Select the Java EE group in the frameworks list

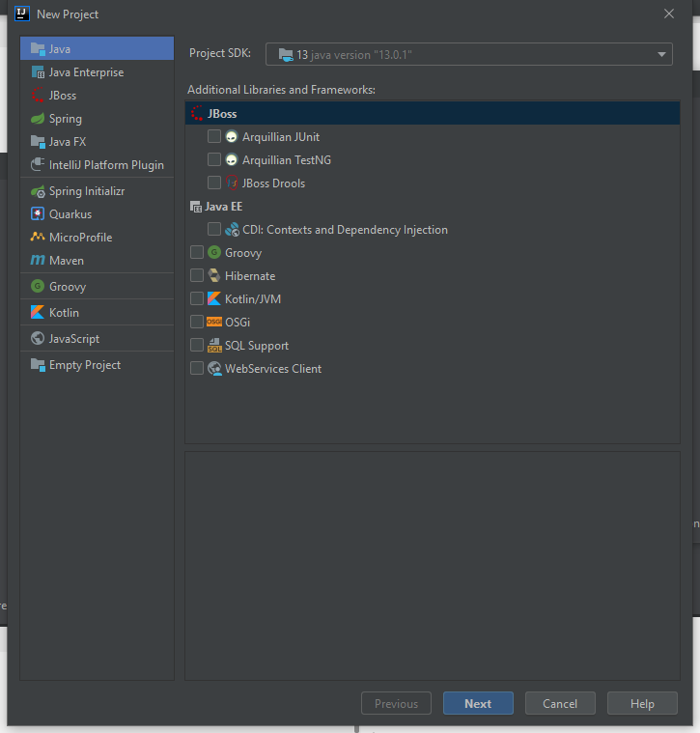click(223, 207)
